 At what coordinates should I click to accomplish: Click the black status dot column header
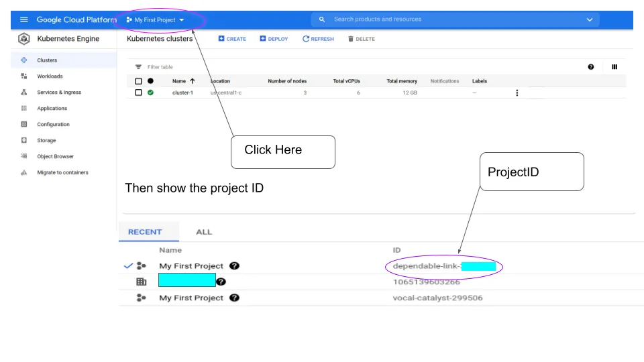(150, 81)
